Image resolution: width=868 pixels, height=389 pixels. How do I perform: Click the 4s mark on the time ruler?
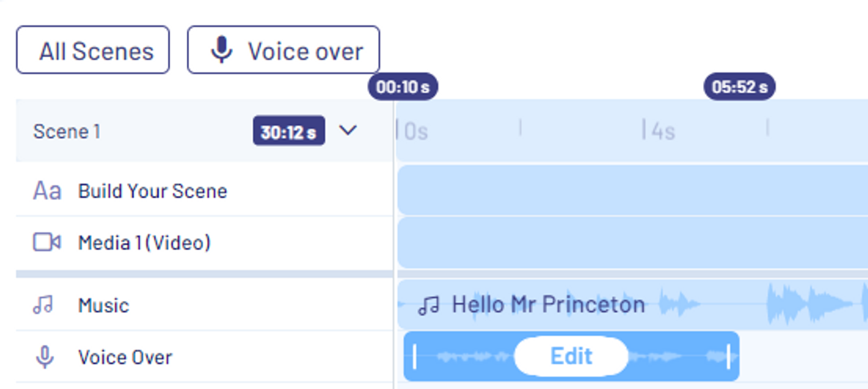(660, 131)
